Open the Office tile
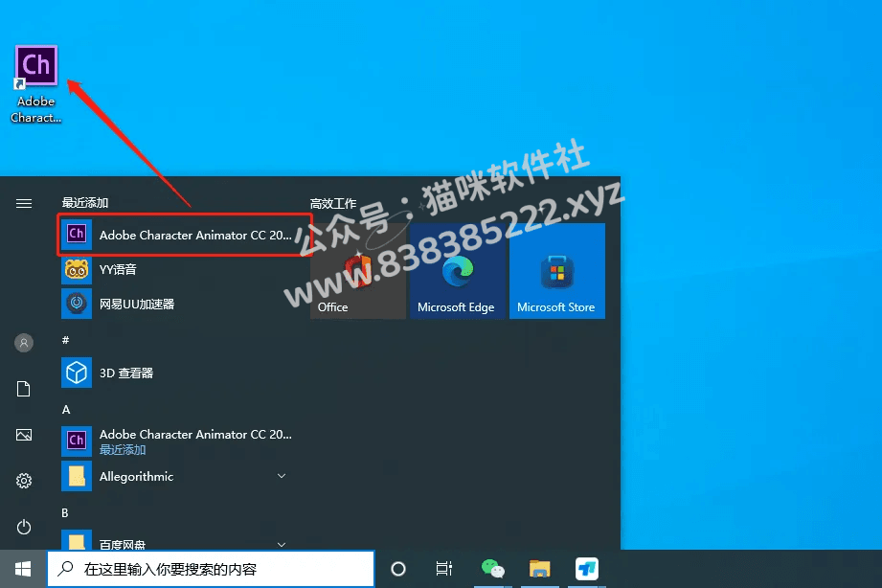Image resolution: width=882 pixels, height=588 pixels. tap(358, 271)
